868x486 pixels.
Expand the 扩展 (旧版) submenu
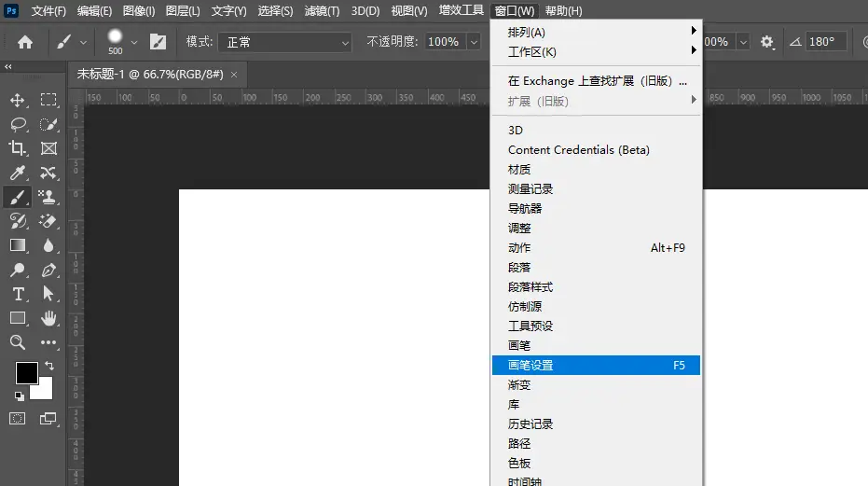point(596,102)
